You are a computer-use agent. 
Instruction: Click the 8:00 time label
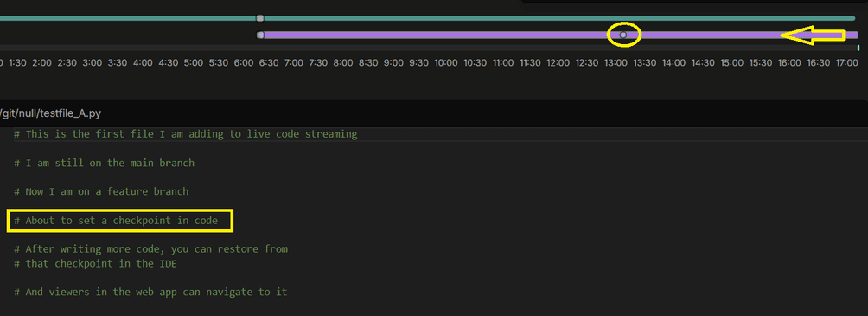point(343,62)
